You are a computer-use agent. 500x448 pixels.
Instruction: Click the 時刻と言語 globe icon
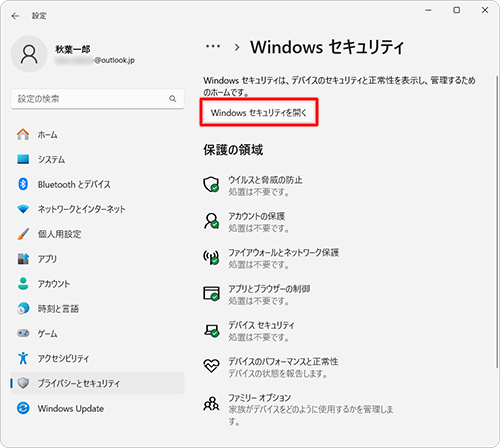pyautogui.click(x=23, y=308)
